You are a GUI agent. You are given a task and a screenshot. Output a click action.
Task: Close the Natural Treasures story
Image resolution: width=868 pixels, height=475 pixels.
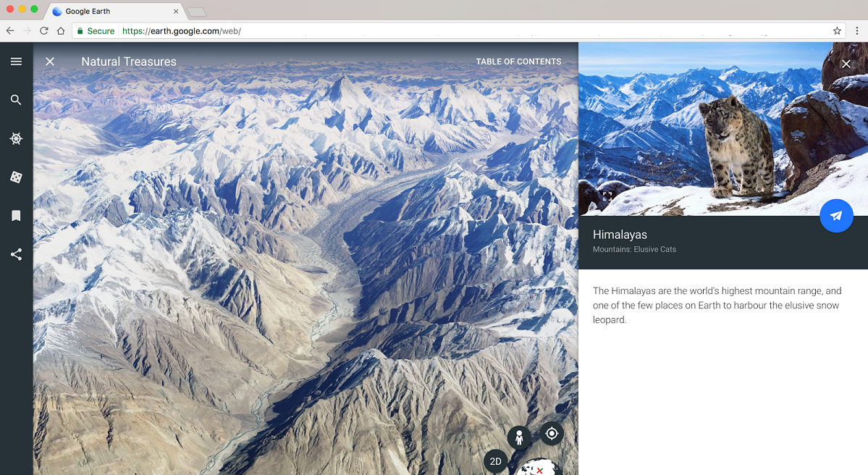click(50, 62)
